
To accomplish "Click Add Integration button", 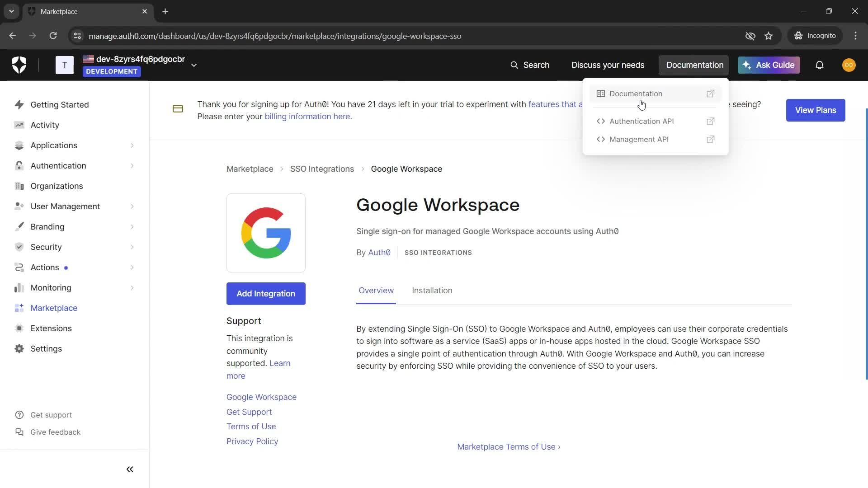I will pyautogui.click(x=266, y=294).
